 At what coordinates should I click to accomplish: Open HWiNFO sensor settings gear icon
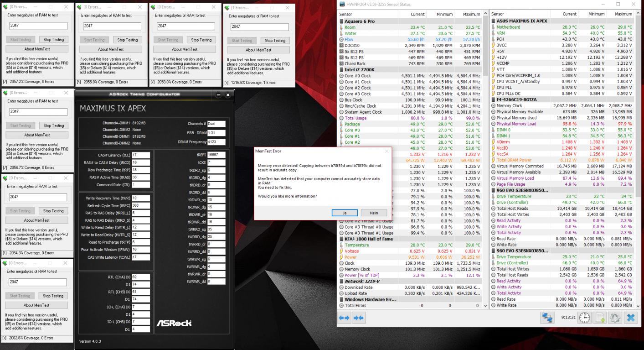click(615, 318)
